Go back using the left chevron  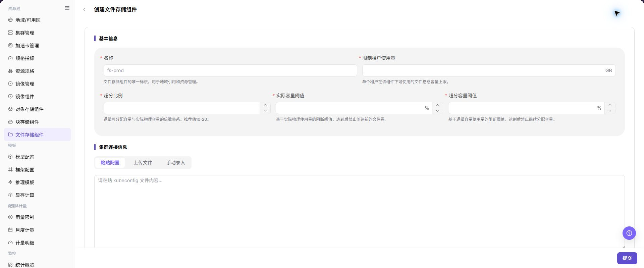84,10
